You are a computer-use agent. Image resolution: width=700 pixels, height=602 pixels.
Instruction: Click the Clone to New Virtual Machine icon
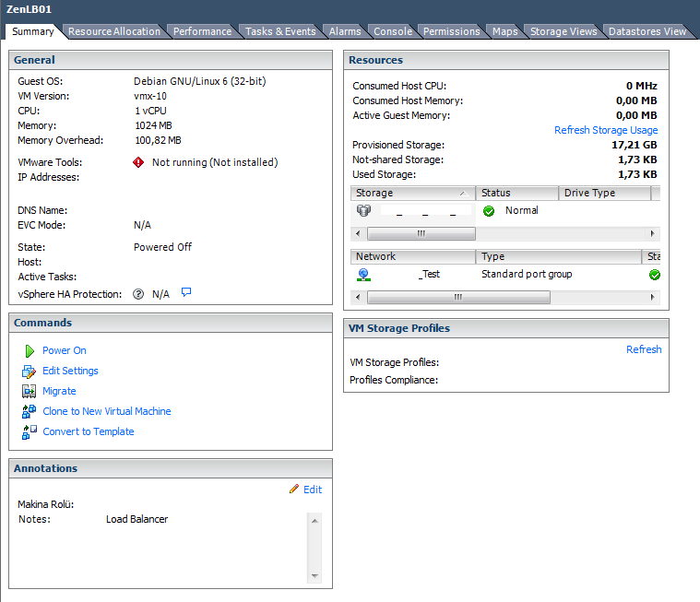[x=29, y=411]
